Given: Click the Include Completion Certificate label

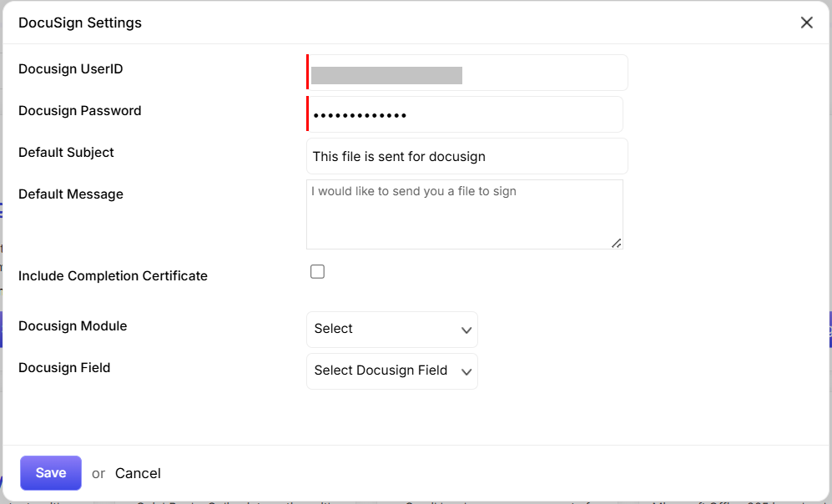Looking at the screenshot, I should 113,276.
